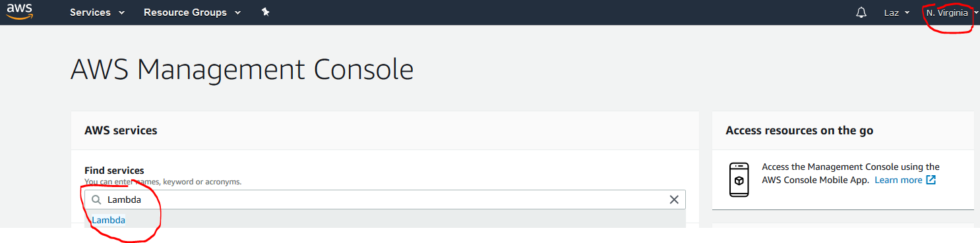Viewport: 980px width, 243px height.
Task: Open the notifications bell
Action: click(861, 13)
